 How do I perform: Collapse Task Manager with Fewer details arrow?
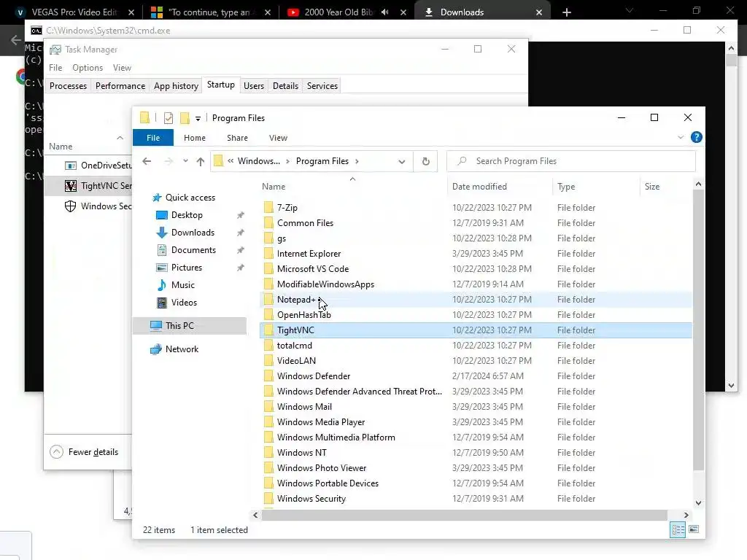(56, 452)
